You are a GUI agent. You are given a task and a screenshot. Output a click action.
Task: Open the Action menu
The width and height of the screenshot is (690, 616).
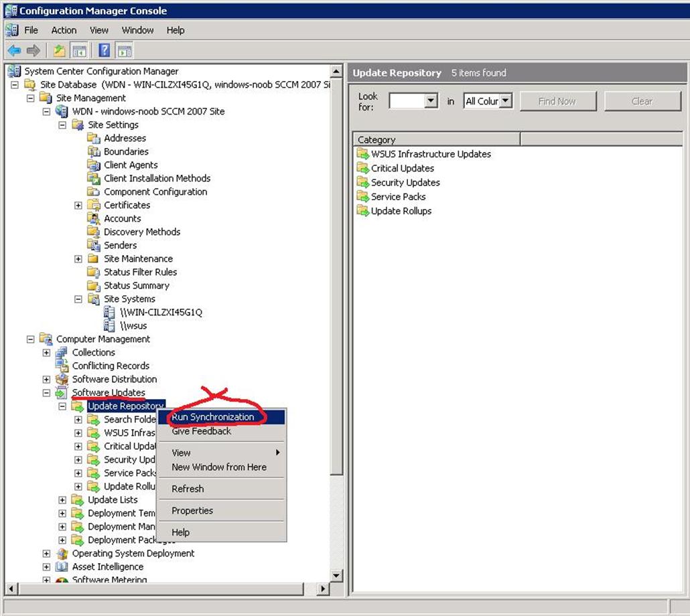64,30
